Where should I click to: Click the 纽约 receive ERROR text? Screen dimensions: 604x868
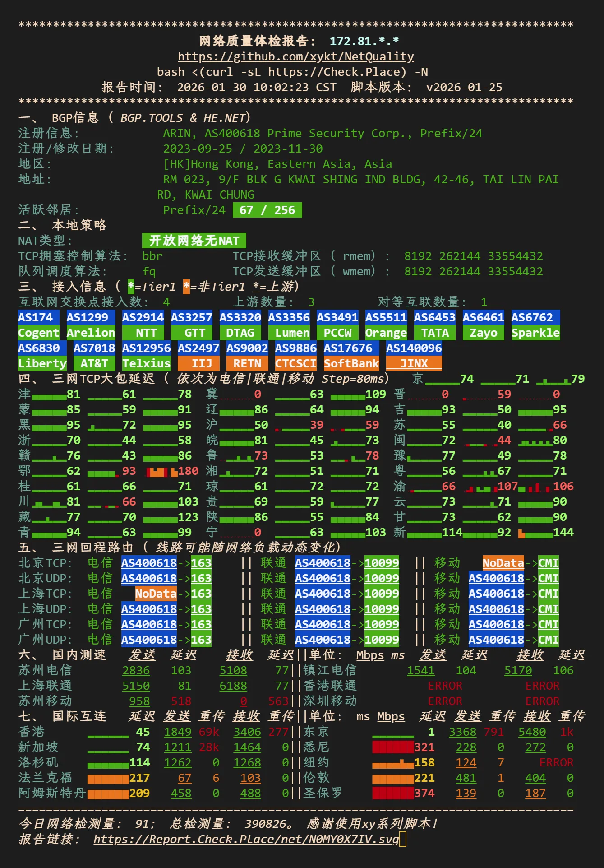556,763
